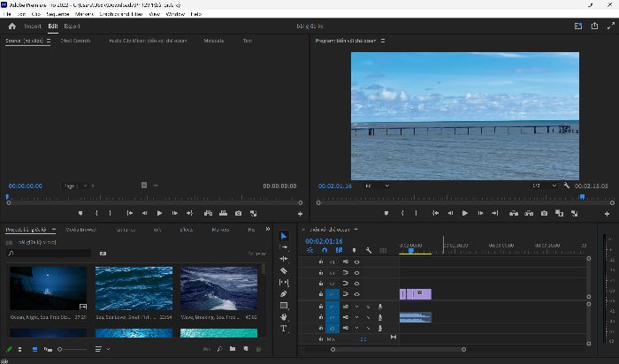
Task: Switch to the Media Browser tab
Action: point(80,230)
